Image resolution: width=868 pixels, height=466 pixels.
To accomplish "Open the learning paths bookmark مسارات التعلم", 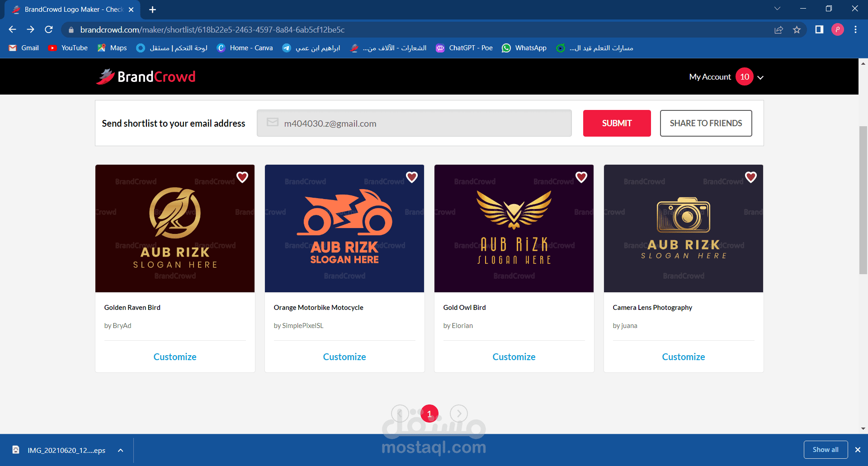I will pyautogui.click(x=595, y=48).
